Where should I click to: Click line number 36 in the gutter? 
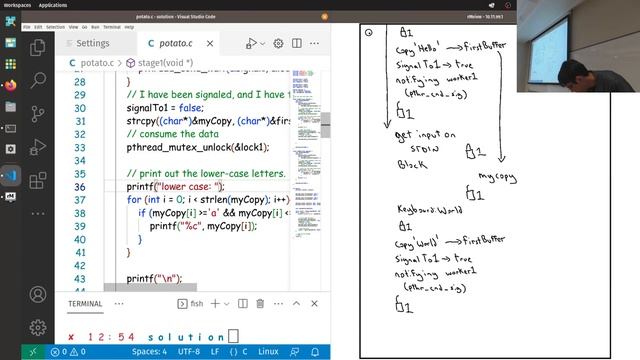click(x=80, y=187)
